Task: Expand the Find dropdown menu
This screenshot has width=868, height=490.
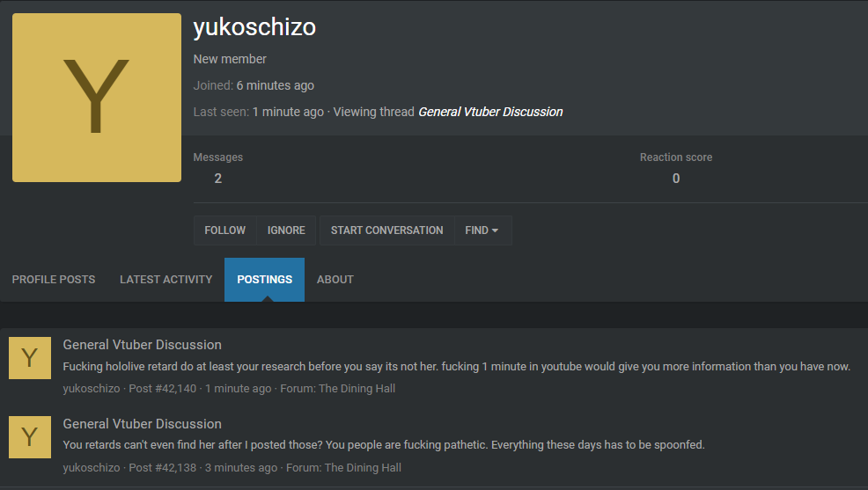Action: [x=482, y=230]
